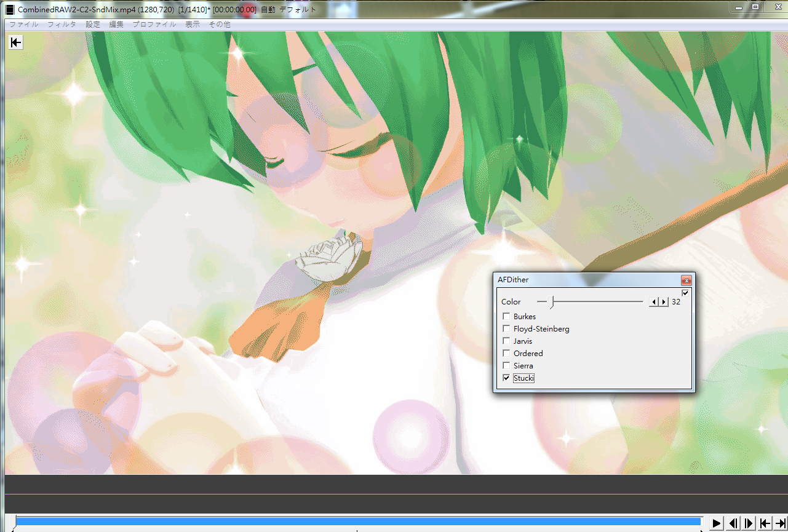
Task: Step forward one frame
Action: pyautogui.click(x=749, y=523)
